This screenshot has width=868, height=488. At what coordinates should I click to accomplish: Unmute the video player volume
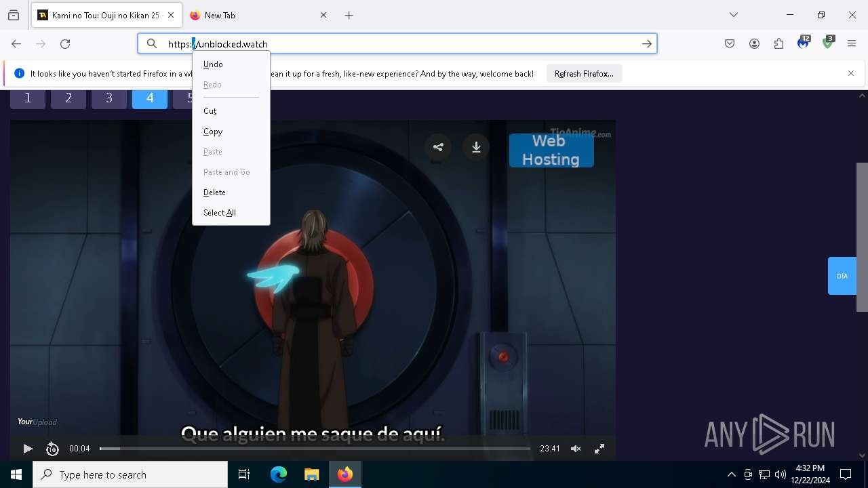tap(576, 449)
